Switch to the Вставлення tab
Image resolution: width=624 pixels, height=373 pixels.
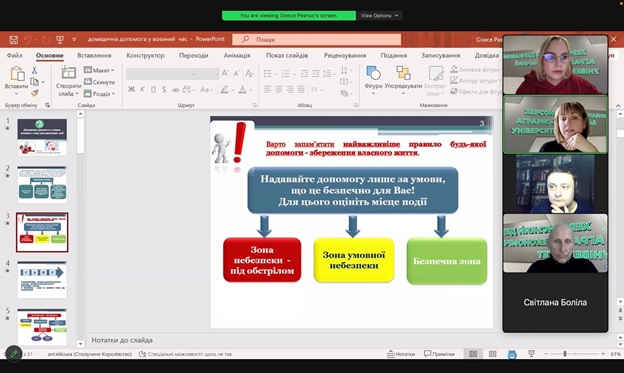tap(94, 55)
